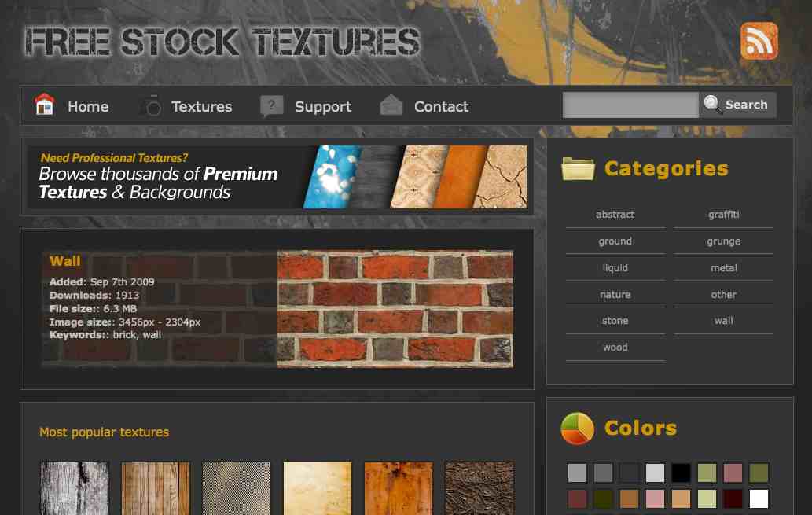Click the camera icon beside Textures

152,105
